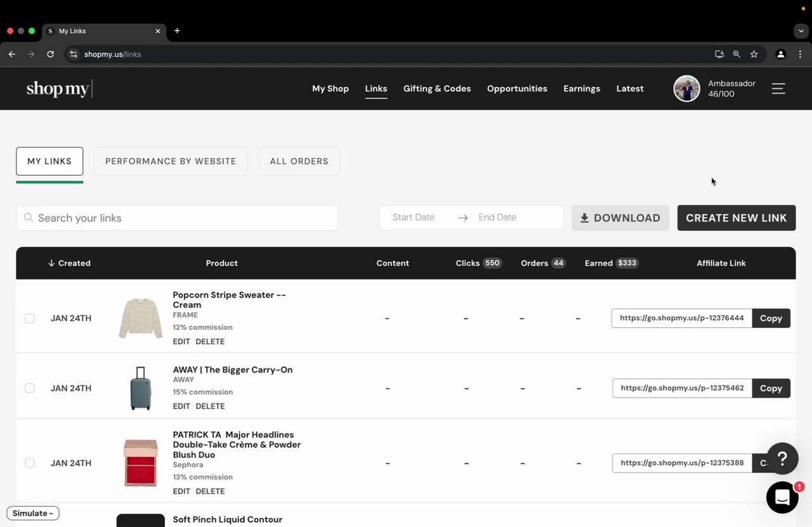Click the p-12376444 affiliate link field
Viewport: 812px width, 527px height.
click(x=682, y=318)
